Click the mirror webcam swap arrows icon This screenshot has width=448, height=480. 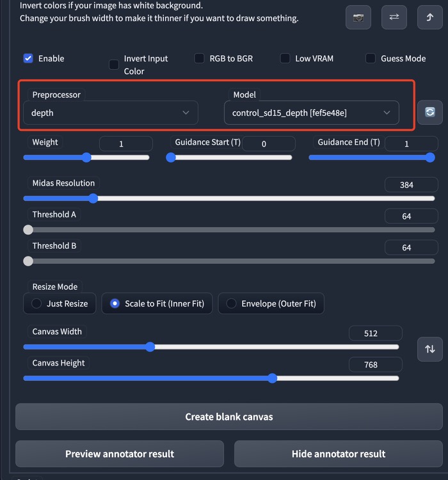pos(394,17)
